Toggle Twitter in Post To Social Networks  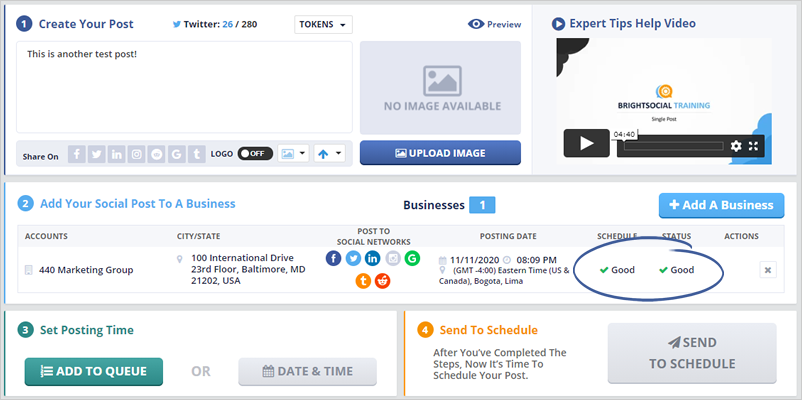[353, 259]
